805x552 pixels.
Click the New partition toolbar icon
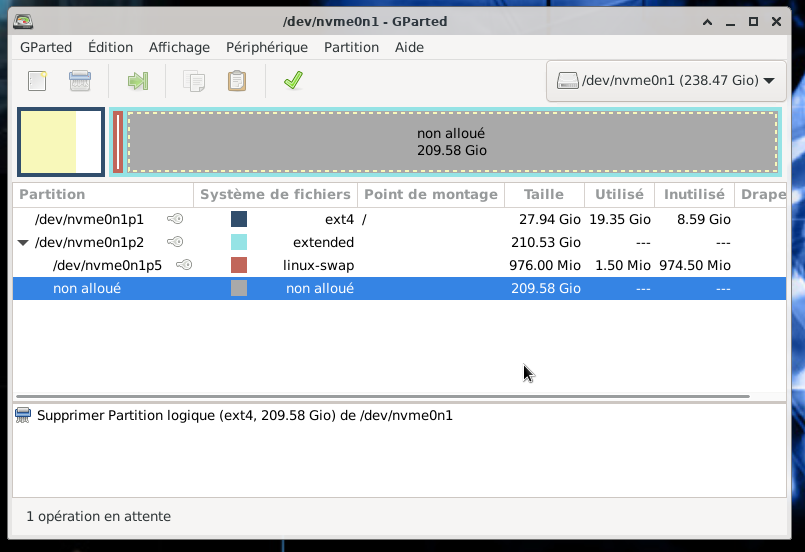coord(38,81)
